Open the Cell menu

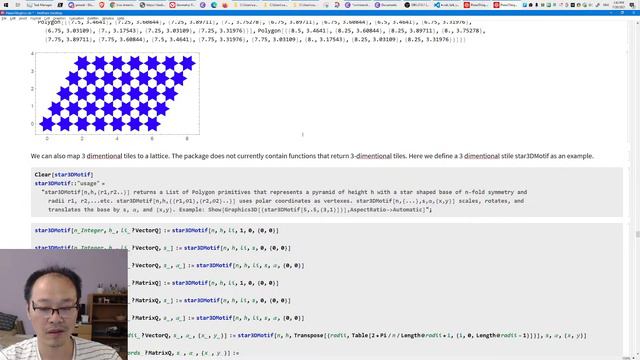[x=46, y=18]
